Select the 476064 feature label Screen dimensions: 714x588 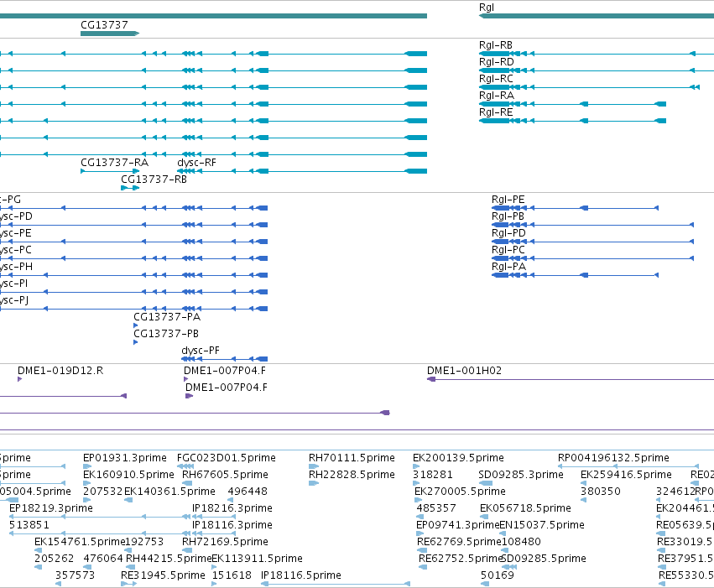click(x=103, y=559)
